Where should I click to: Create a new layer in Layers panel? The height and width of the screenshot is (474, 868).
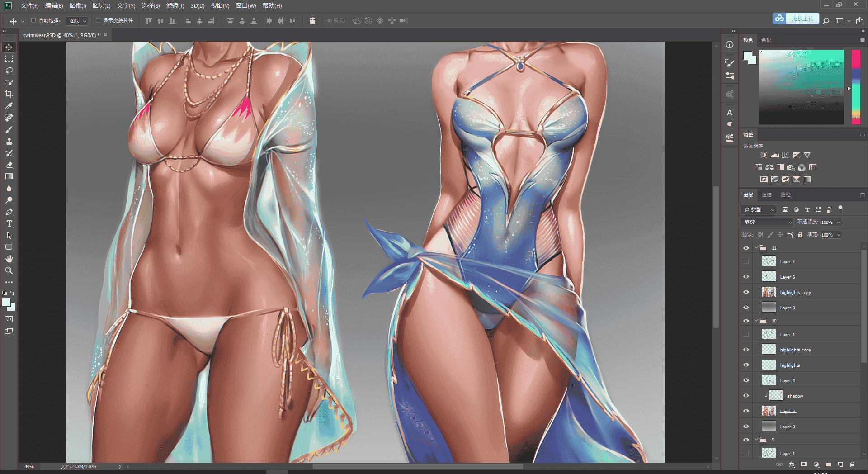click(840, 465)
